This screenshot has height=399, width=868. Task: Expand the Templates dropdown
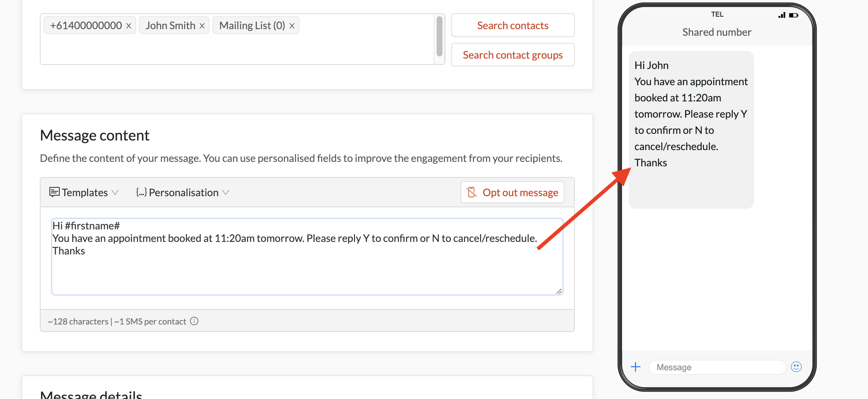[x=115, y=192]
